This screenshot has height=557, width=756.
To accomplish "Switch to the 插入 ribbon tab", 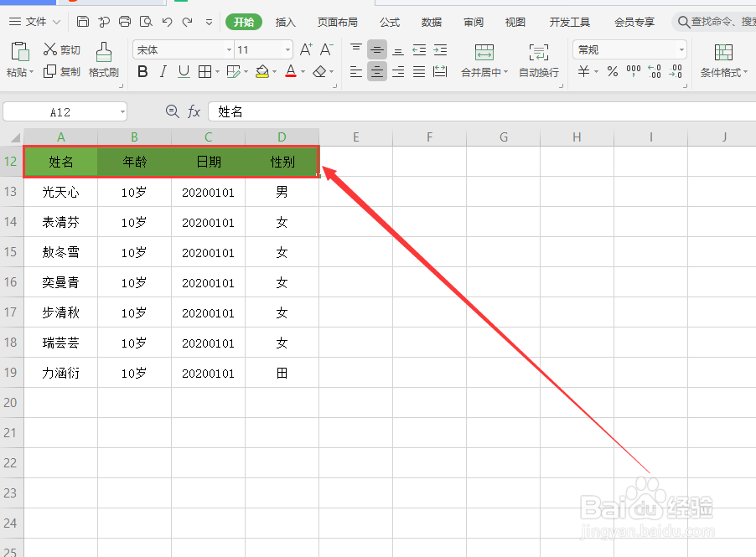I will coord(285,22).
